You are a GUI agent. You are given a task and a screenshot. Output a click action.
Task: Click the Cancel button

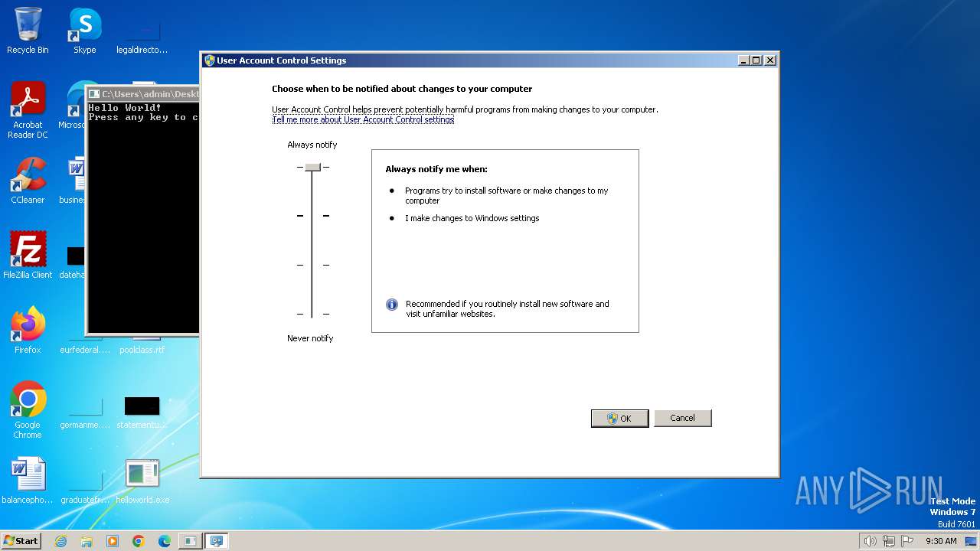pyautogui.click(x=682, y=418)
